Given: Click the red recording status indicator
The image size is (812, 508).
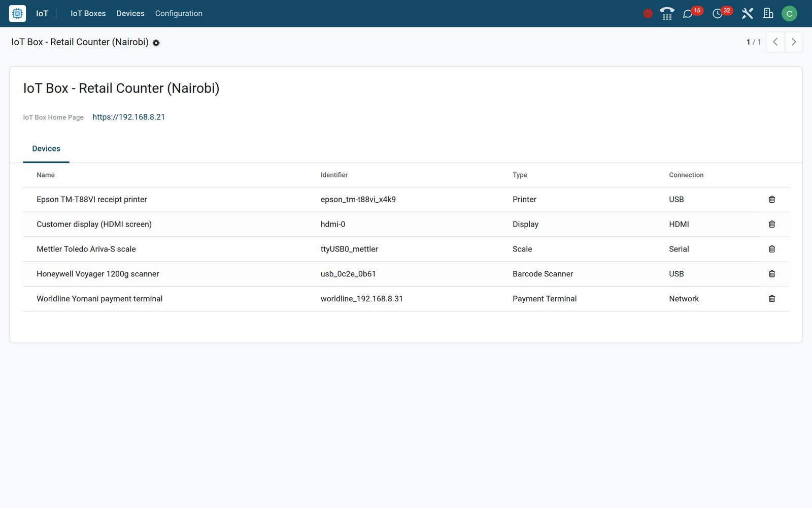Looking at the screenshot, I should pos(648,14).
